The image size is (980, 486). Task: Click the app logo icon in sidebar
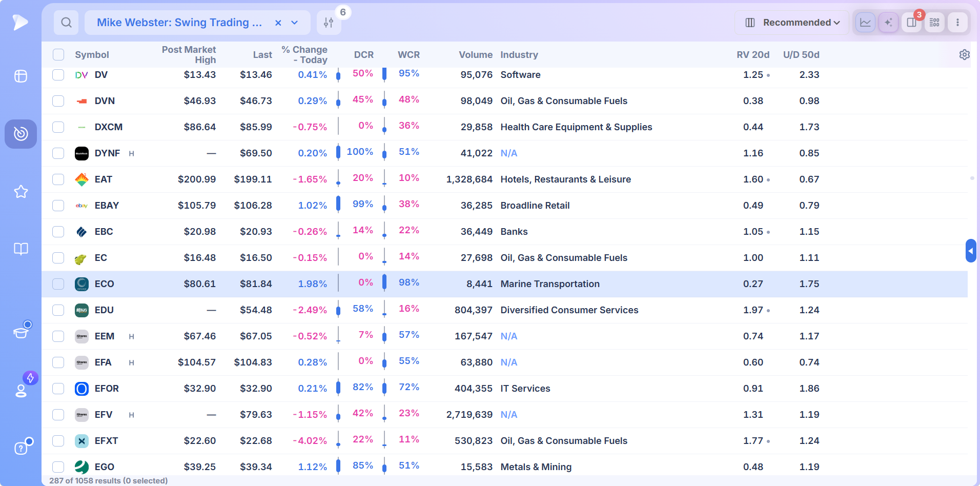[20, 22]
